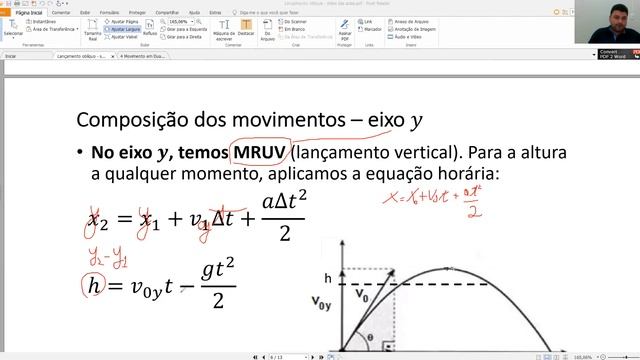Toggle Ajustar Largura fit width
Screen dimensions: 640x360
coord(122,29)
